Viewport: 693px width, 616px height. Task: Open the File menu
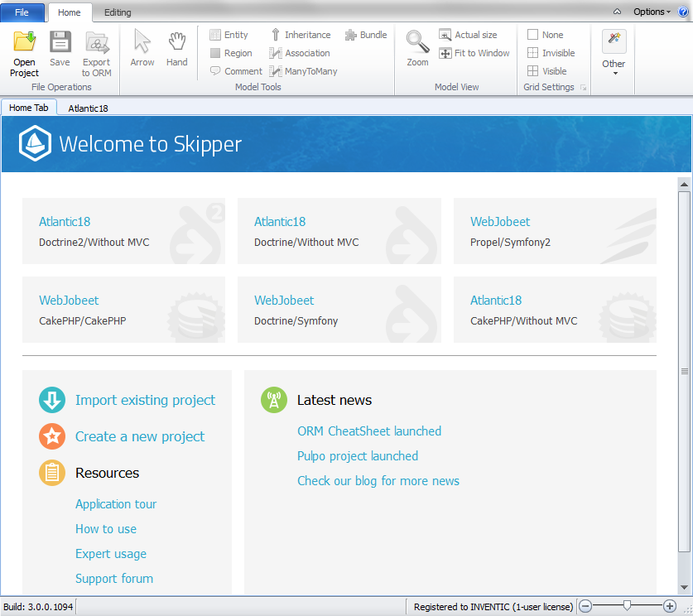[x=22, y=12]
